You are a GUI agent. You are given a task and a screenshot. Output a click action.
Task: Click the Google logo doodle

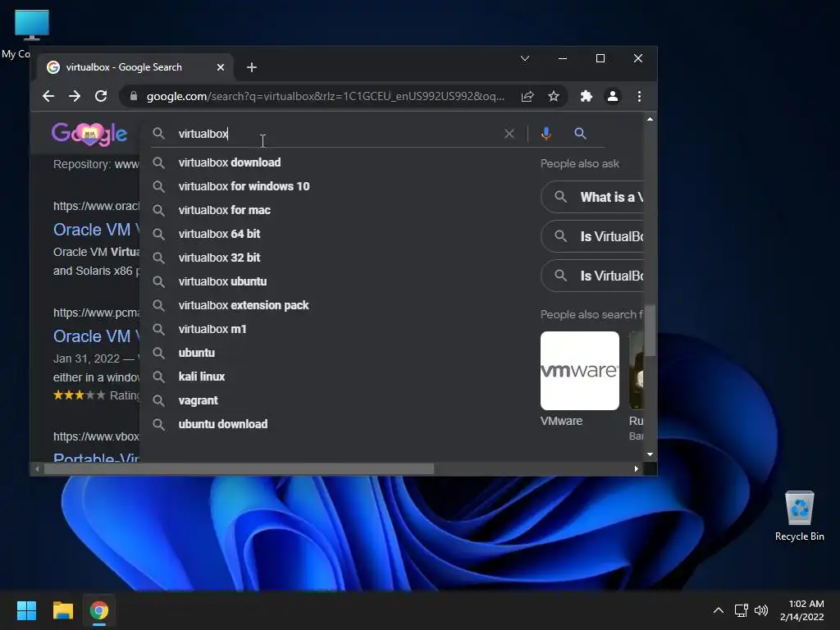coord(89,134)
